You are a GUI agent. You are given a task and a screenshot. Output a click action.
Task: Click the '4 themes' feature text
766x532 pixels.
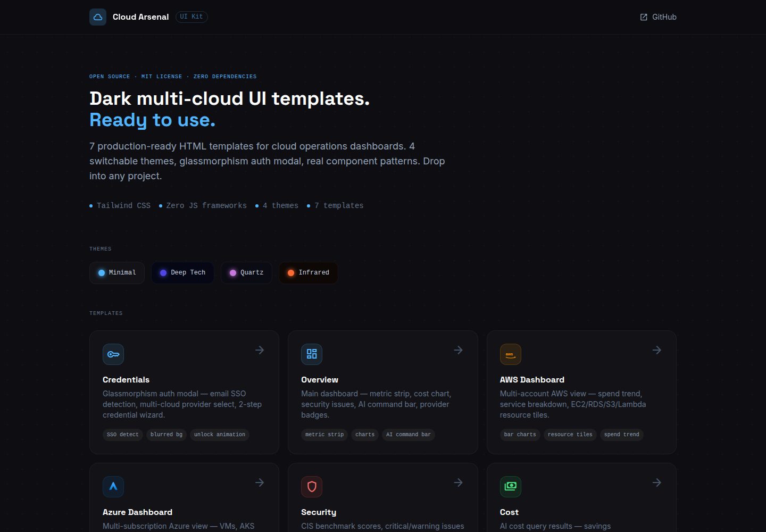280,206
